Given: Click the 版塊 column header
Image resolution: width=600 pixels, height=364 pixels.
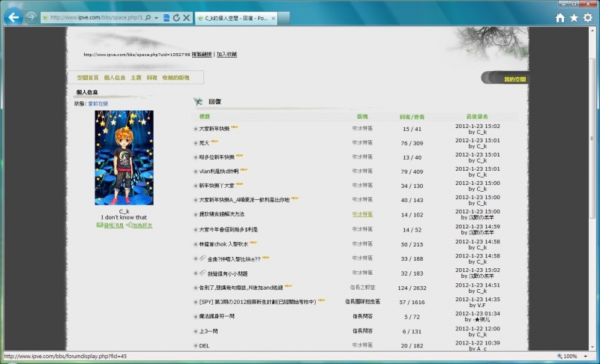Looking at the screenshot, I should [362, 117].
